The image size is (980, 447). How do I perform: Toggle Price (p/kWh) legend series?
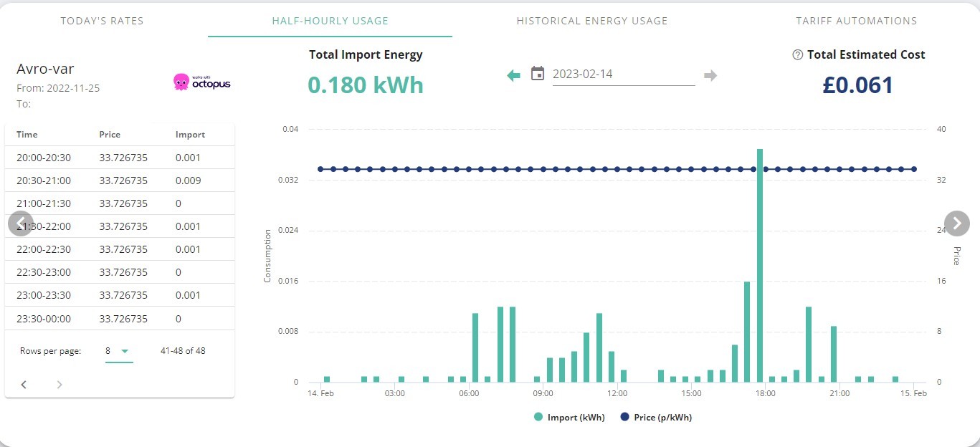tap(656, 417)
